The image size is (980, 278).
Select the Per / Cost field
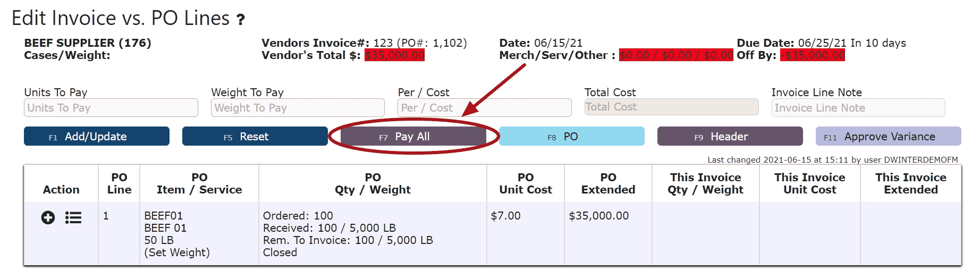click(x=484, y=108)
